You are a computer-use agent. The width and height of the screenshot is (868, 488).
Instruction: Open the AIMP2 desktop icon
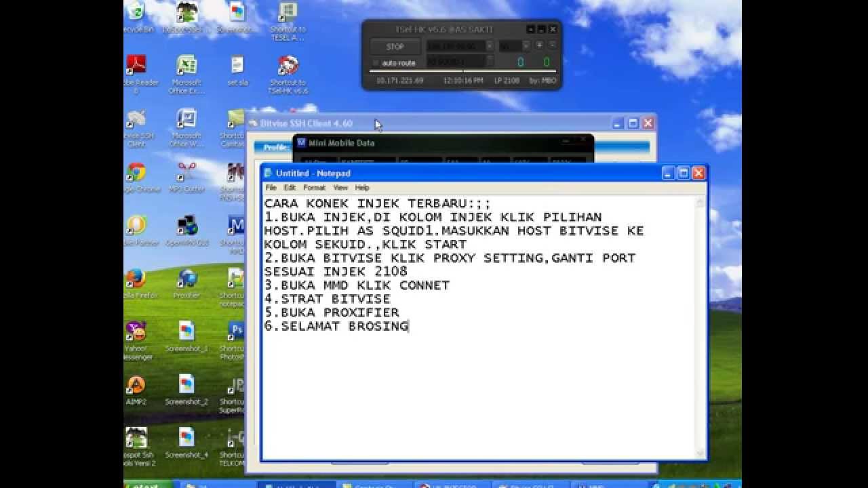[x=136, y=390]
